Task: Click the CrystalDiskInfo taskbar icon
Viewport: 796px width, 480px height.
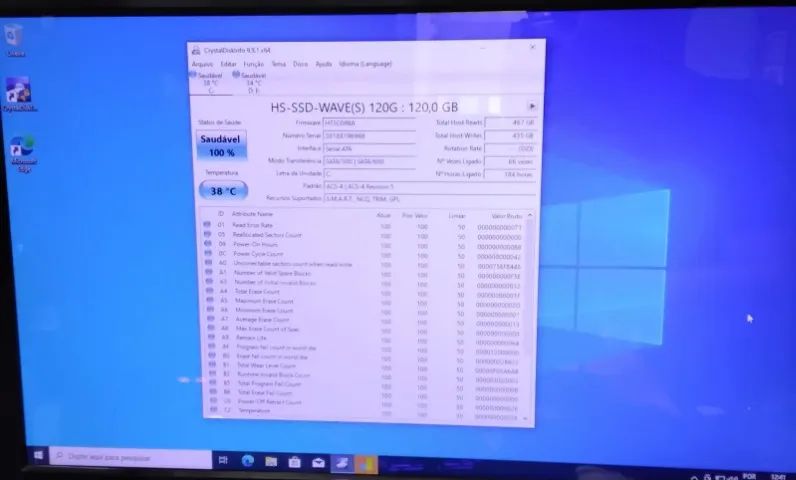Action: click(342, 463)
